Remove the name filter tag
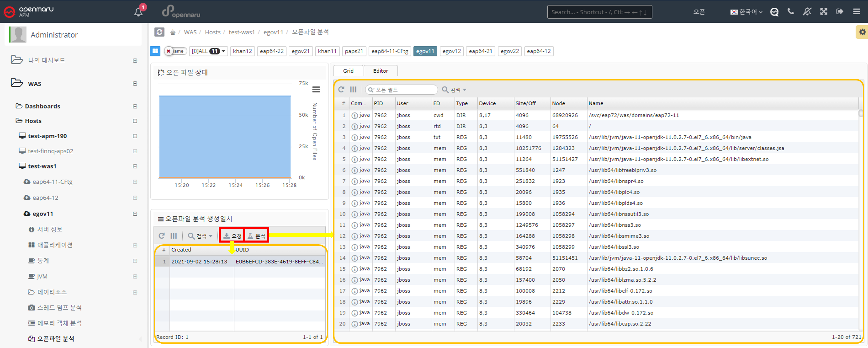 [169, 51]
